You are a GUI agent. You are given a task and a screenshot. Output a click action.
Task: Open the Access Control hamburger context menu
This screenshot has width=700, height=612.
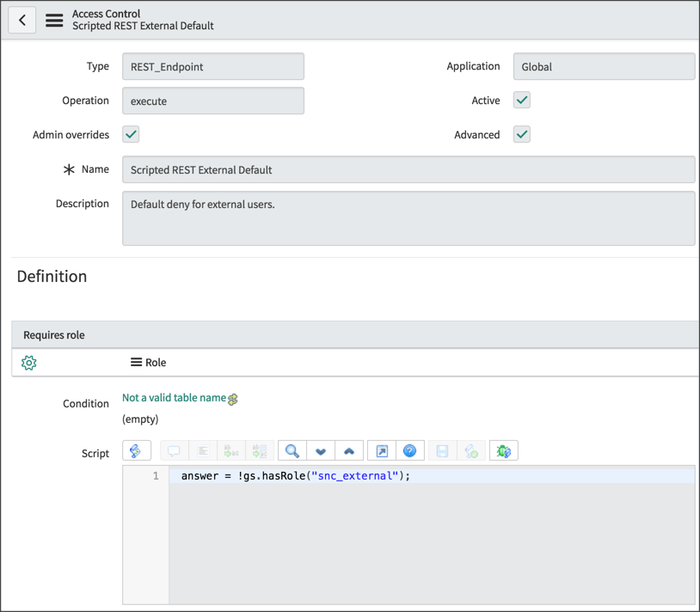coord(53,20)
